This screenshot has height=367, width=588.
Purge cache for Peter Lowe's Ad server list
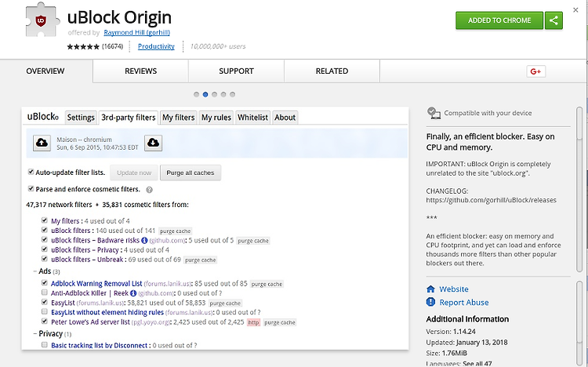tap(280, 322)
